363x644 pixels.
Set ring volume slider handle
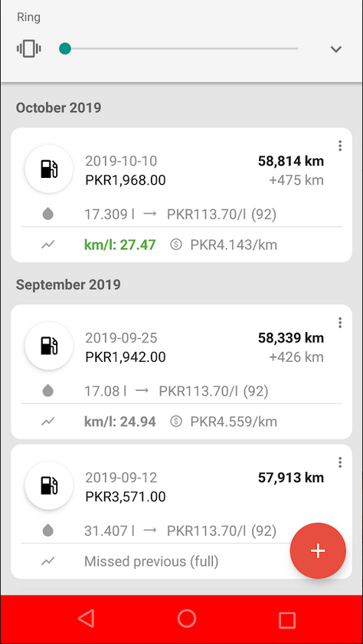pyautogui.click(x=65, y=49)
